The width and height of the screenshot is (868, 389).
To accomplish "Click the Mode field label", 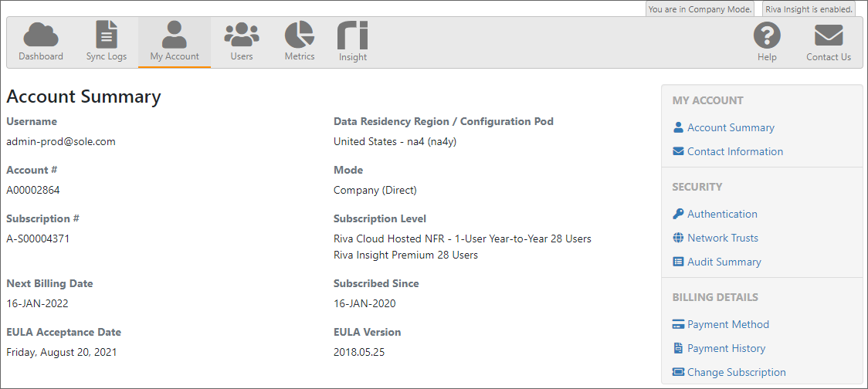I will point(348,171).
